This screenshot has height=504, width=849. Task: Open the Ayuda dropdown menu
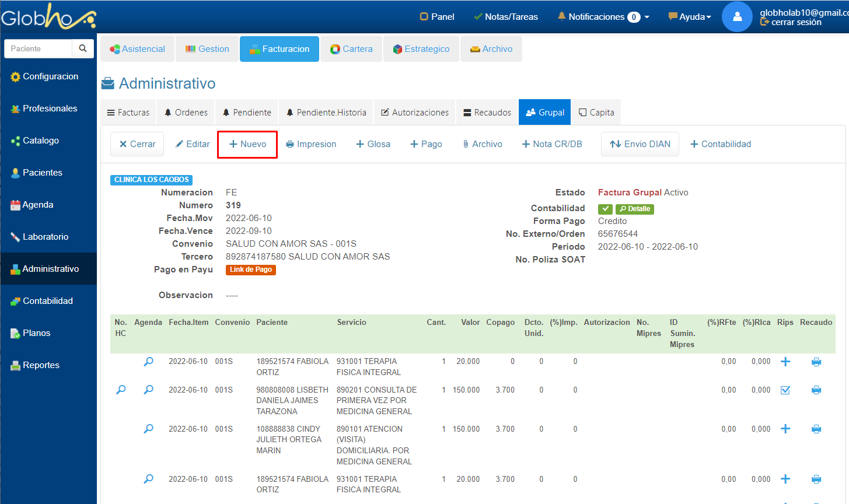click(x=690, y=17)
